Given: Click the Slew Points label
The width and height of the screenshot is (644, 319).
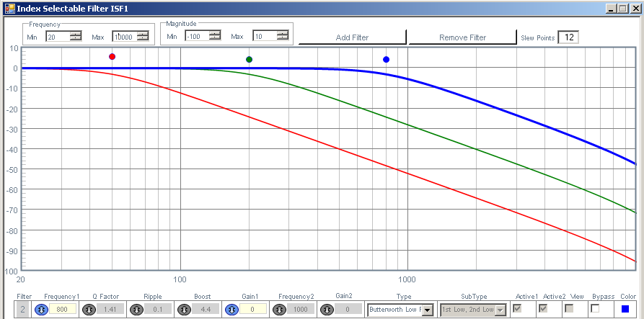Looking at the screenshot, I should [x=537, y=37].
